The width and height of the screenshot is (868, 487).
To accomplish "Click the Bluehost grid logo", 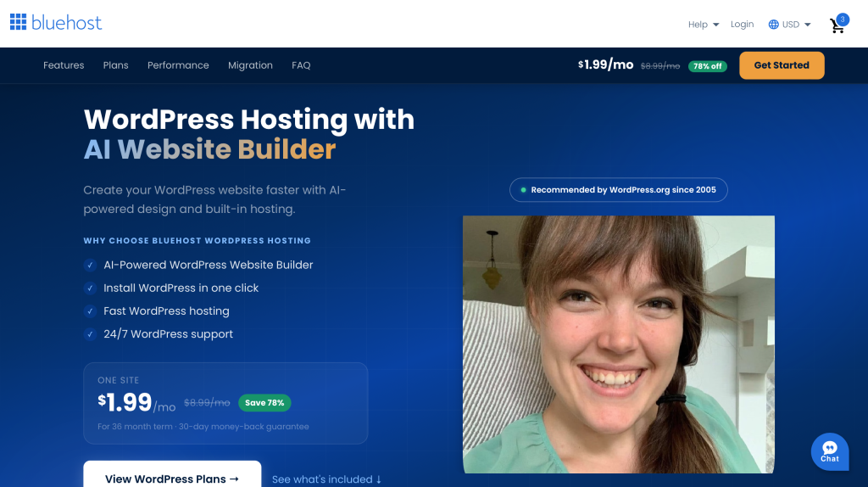I will 19,22.
